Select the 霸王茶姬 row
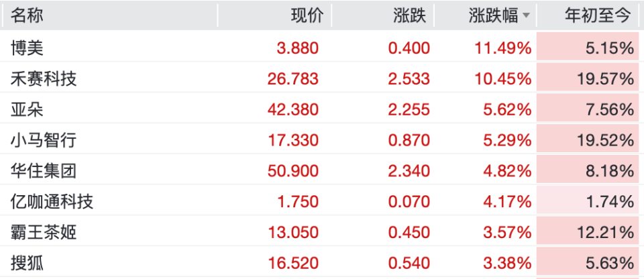644x279 pixels. point(44,233)
